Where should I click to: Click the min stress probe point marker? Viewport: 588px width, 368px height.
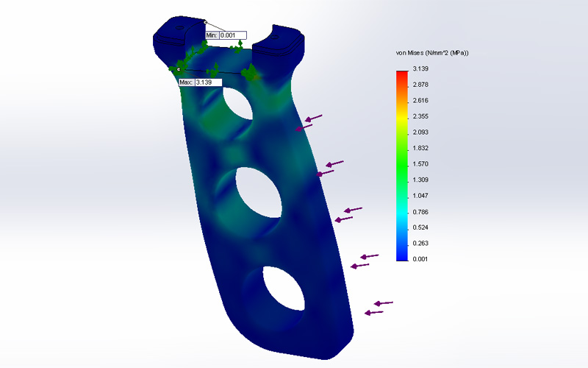click(205, 23)
